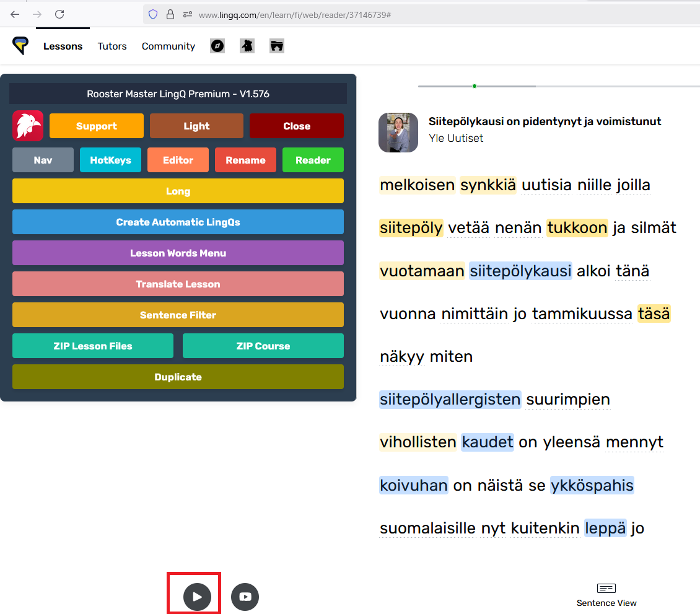Select the blue word "siitepölykausi"
Viewport: 700px width, 614px height.
(520, 271)
